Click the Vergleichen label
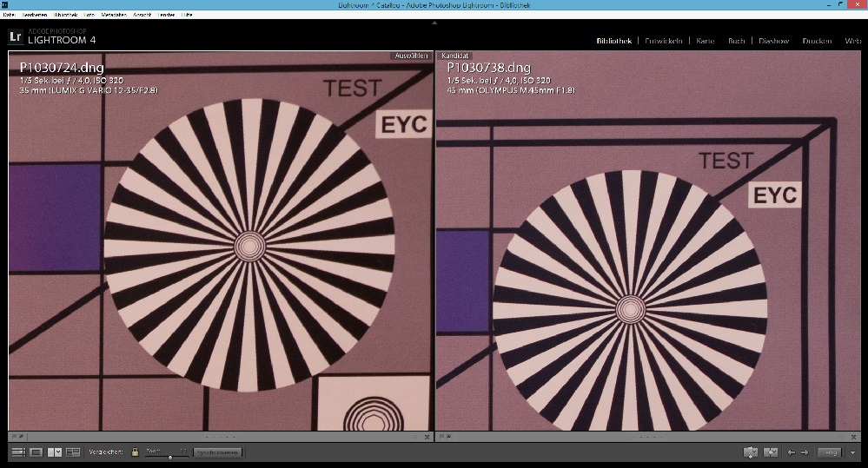868x468 pixels. click(106, 452)
